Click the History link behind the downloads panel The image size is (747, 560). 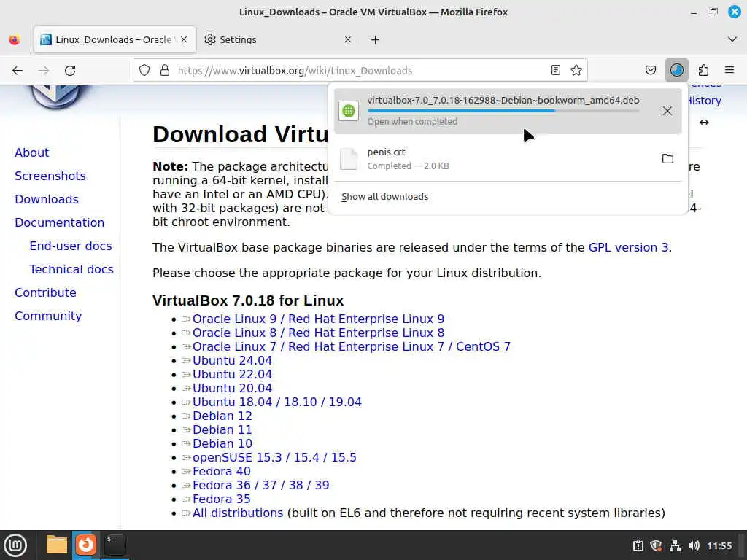point(705,101)
